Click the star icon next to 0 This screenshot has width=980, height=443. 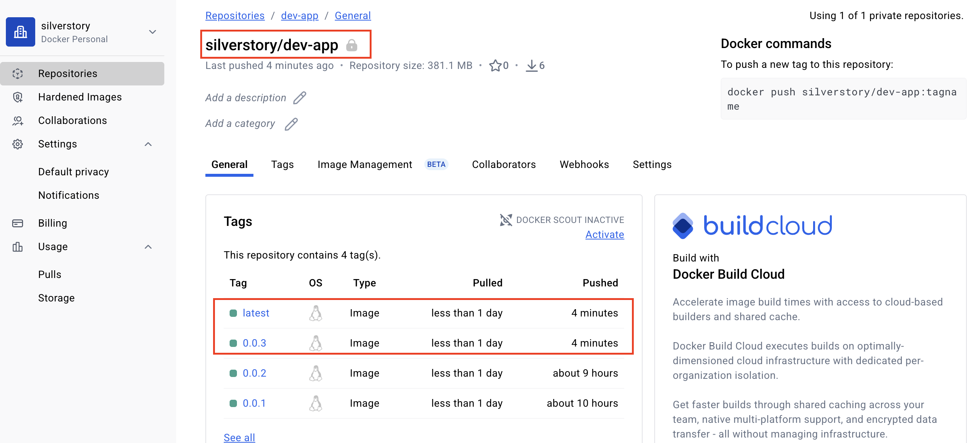click(x=495, y=65)
